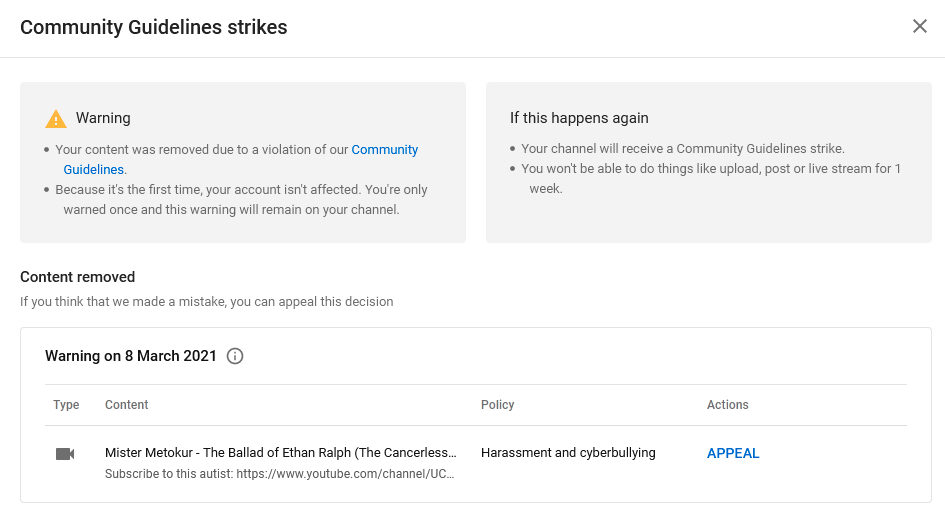Click the APPEAL action for the removed video
The width and height of the screenshot is (945, 524).
click(x=733, y=453)
